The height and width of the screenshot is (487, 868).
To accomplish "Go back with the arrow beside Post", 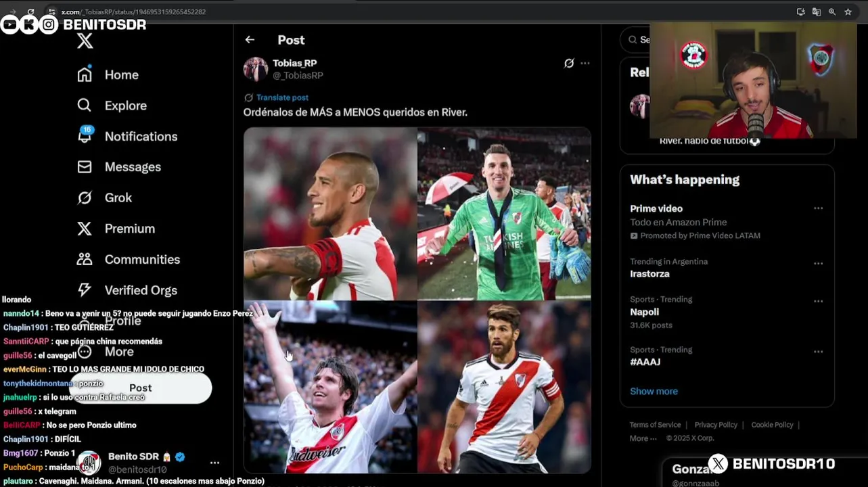I will pos(250,40).
